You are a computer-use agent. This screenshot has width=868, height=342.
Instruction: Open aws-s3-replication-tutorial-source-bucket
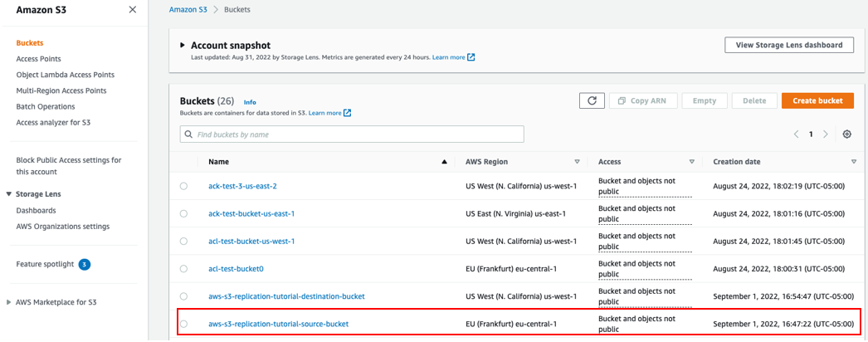(x=279, y=325)
